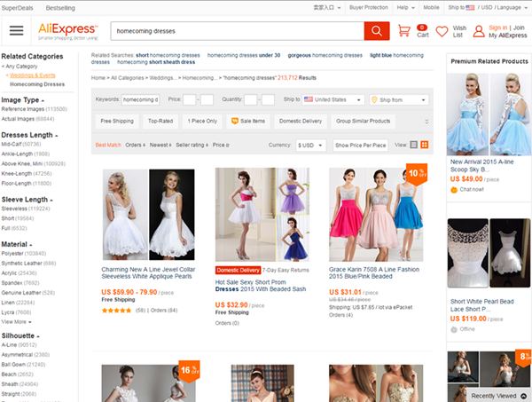Open the hamburger categories menu
The height and width of the screenshot is (402, 532).
click(x=16, y=31)
